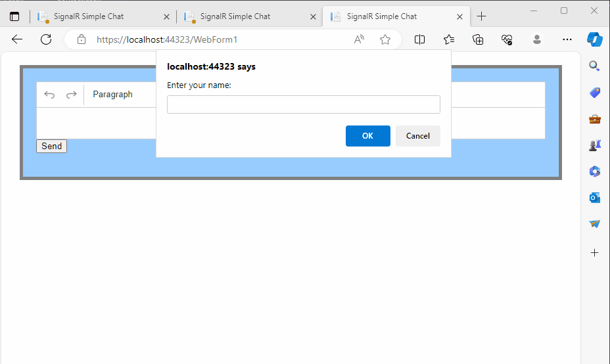Image resolution: width=610 pixels, height=364 pixels.
Task: Open Shopping tag in sidebar
Action: tap(594, 93)
